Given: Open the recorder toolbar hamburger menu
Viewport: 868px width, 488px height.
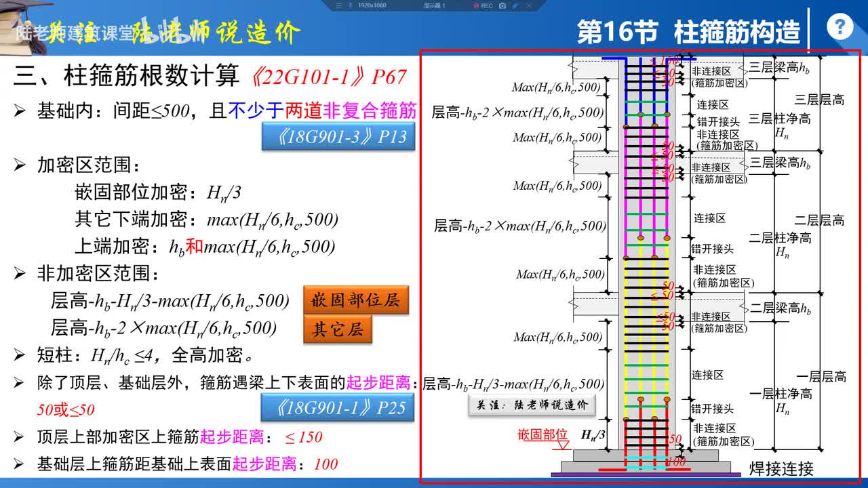Looking at the screenshot, I should (339, 5).
